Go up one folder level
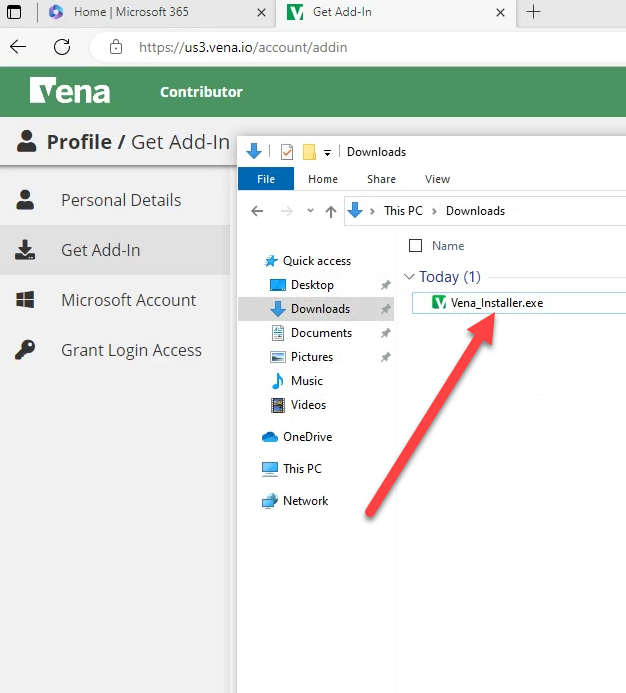This screenshot has height=693, width=626. pos(331,212)
